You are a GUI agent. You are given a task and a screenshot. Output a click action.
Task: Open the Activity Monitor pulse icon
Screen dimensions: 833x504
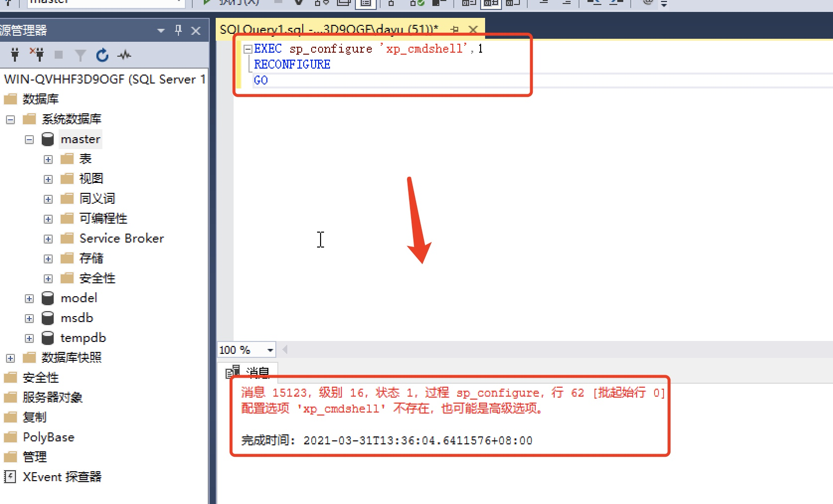click(x=124, y=55)
